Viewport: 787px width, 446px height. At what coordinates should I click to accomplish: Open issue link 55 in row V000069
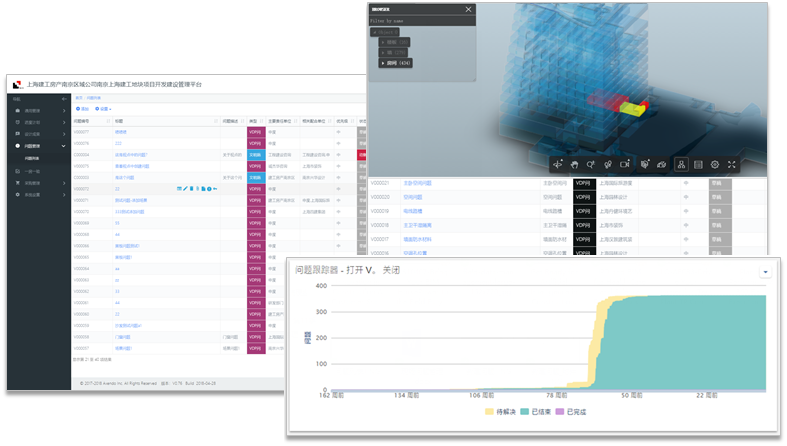(117, 223)
